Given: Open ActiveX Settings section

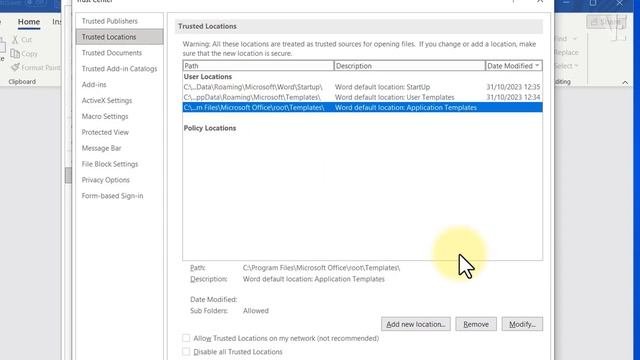Looking at the screenshot, I should pos(107,100).
